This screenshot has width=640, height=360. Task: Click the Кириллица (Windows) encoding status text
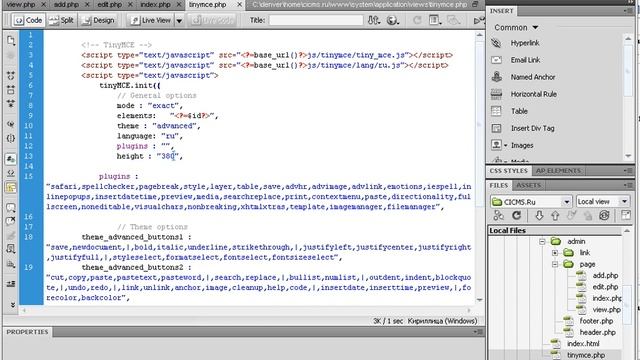point(442,321)
